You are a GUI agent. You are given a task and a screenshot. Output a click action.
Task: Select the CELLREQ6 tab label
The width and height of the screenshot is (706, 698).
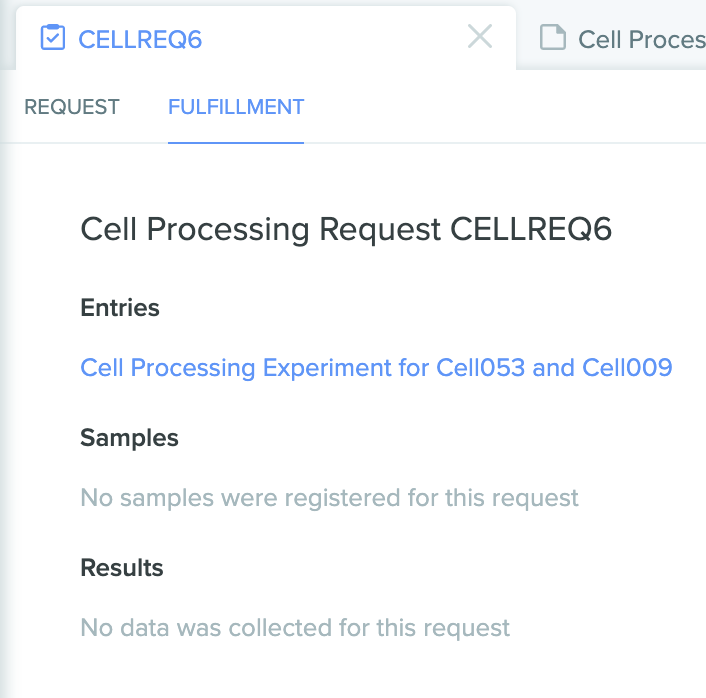coord(140,40)
